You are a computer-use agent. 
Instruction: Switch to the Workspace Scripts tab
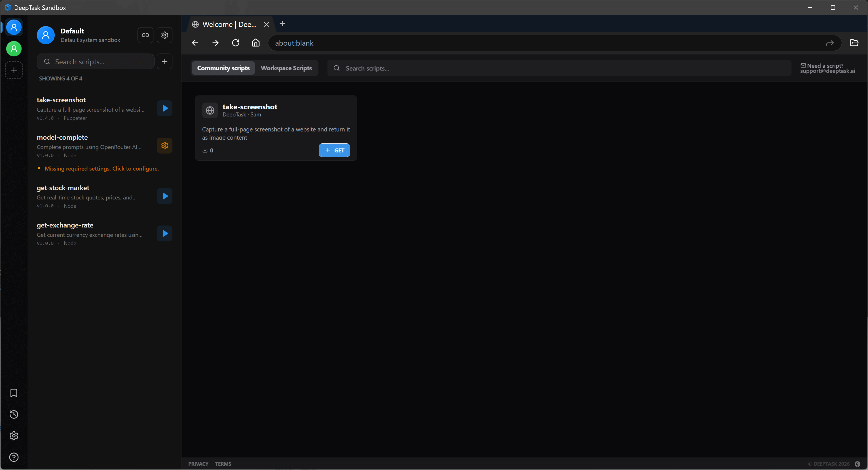286,68
